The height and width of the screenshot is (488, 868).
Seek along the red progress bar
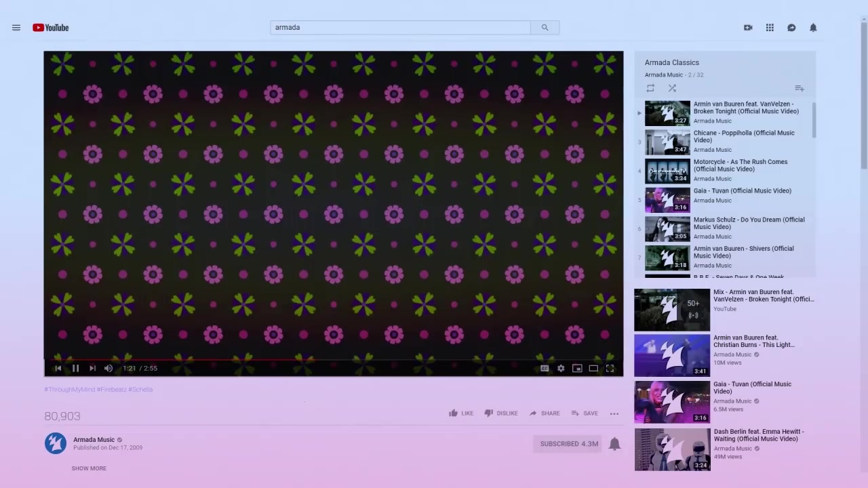[x=334, y=360]
